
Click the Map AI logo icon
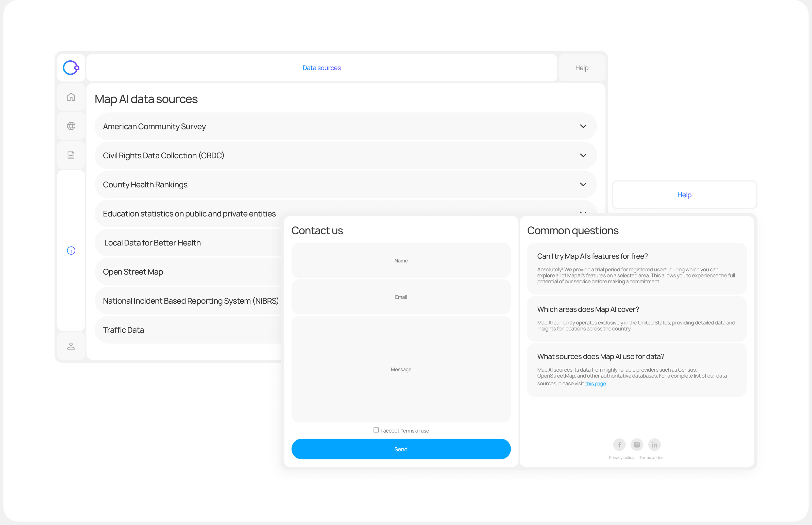coord(71,68)
